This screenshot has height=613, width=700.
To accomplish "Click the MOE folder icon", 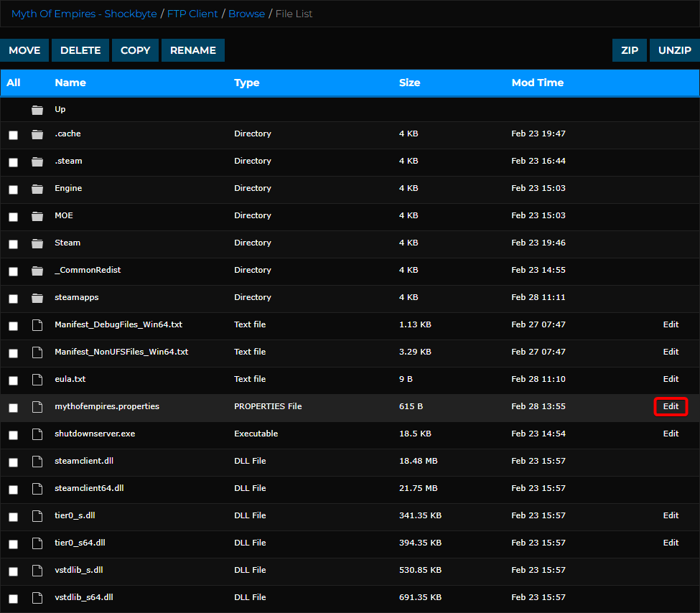I will [37, 215].
